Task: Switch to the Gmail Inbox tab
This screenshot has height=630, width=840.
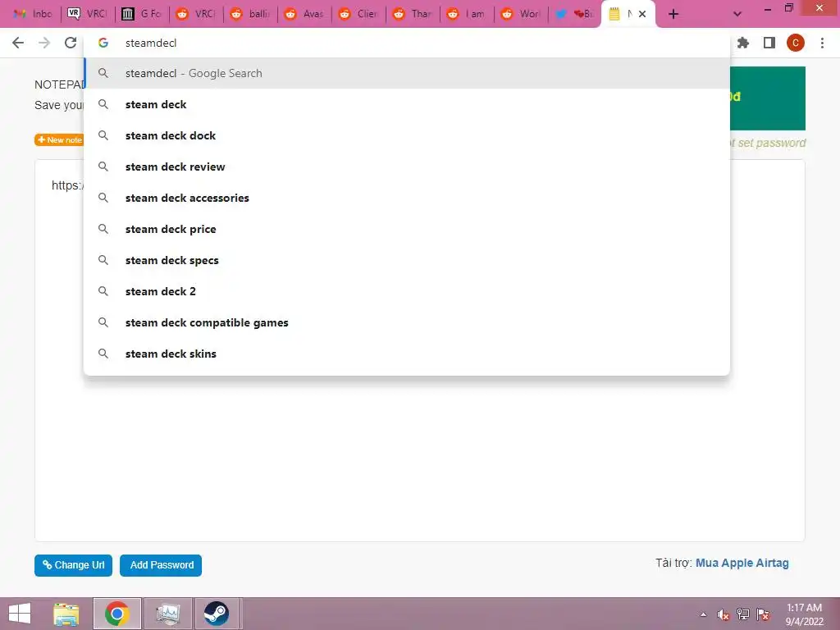Action: tap(33, 14)
